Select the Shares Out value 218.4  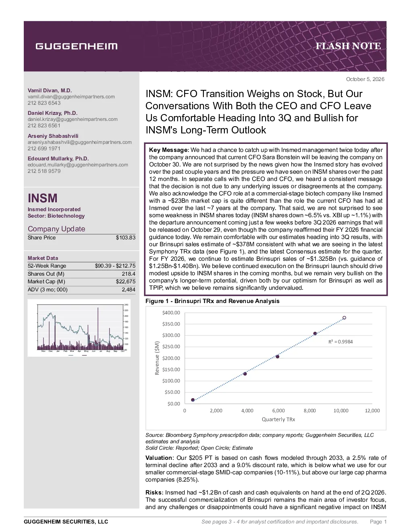pyautogui.click(x=129, y=274)
